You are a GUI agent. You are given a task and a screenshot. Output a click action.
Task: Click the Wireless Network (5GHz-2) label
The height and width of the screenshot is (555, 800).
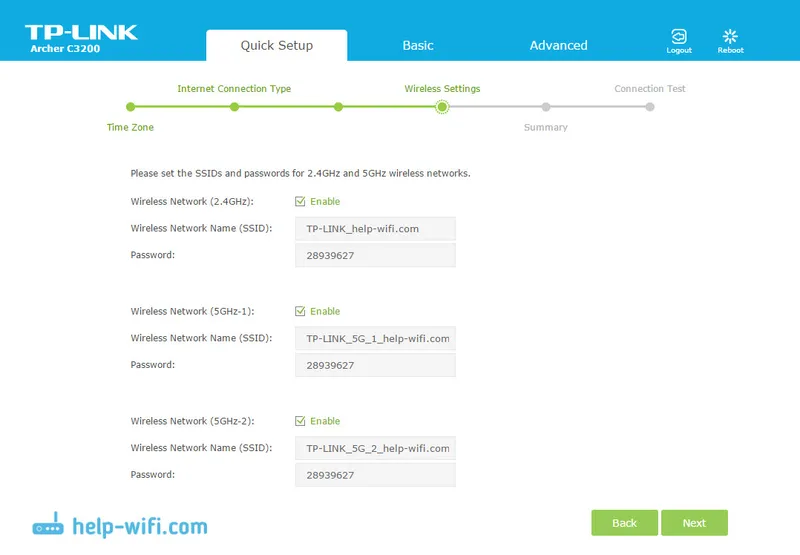pos(192,421)
